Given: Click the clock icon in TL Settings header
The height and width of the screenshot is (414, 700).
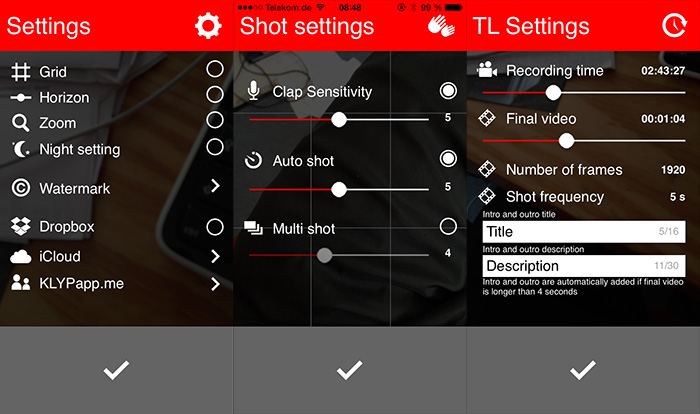Looking at the screenshot, I should click(x=674, y=25).
